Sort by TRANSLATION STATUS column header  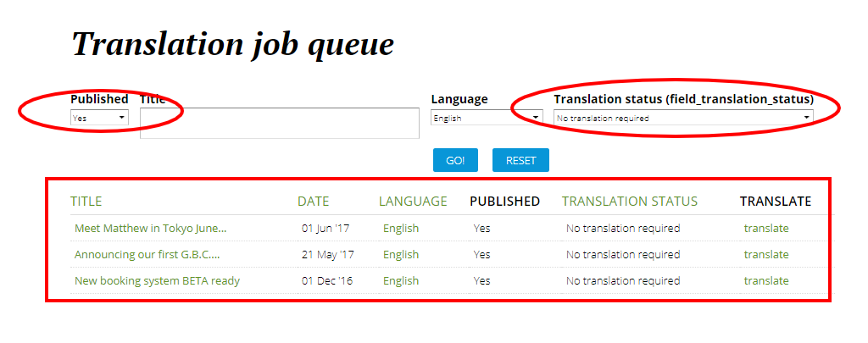[629, 202]
